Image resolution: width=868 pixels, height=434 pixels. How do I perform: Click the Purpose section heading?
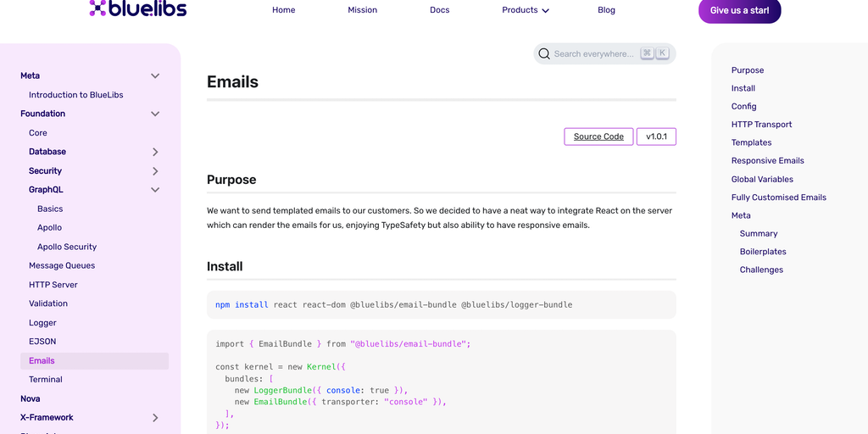pyautogui.click(x=231, y=180)
